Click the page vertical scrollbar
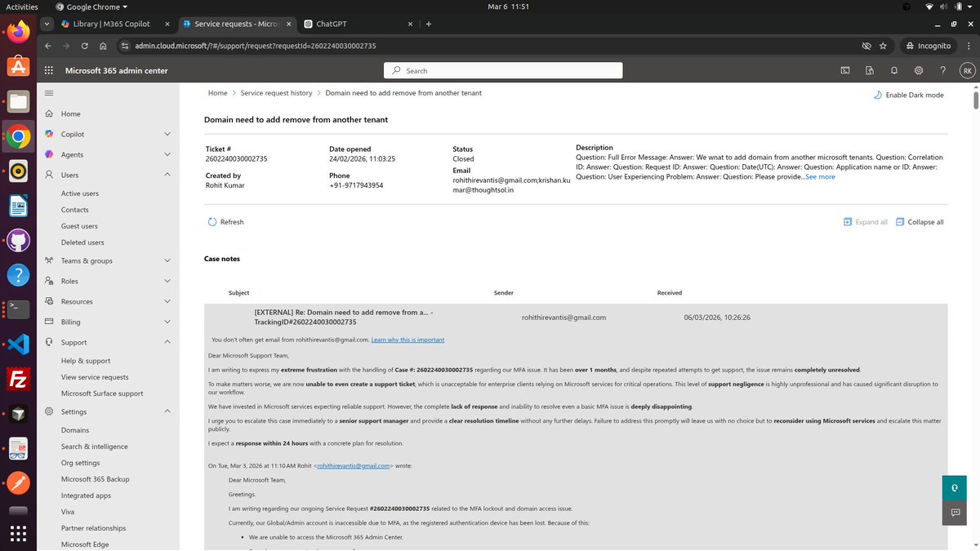Image resolution: width=980 pixels, height=551 pixels. pos(975,102)
